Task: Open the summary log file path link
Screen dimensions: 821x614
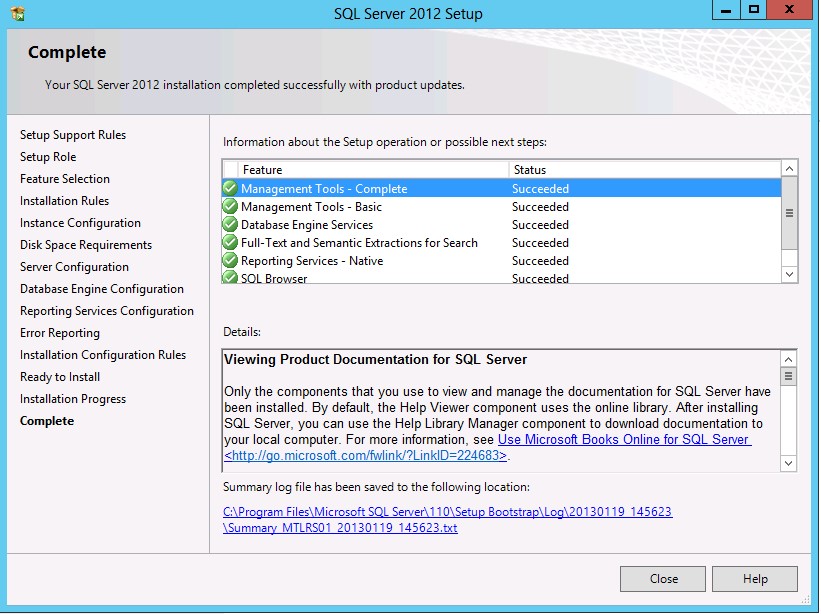Action: pos(448,519)
